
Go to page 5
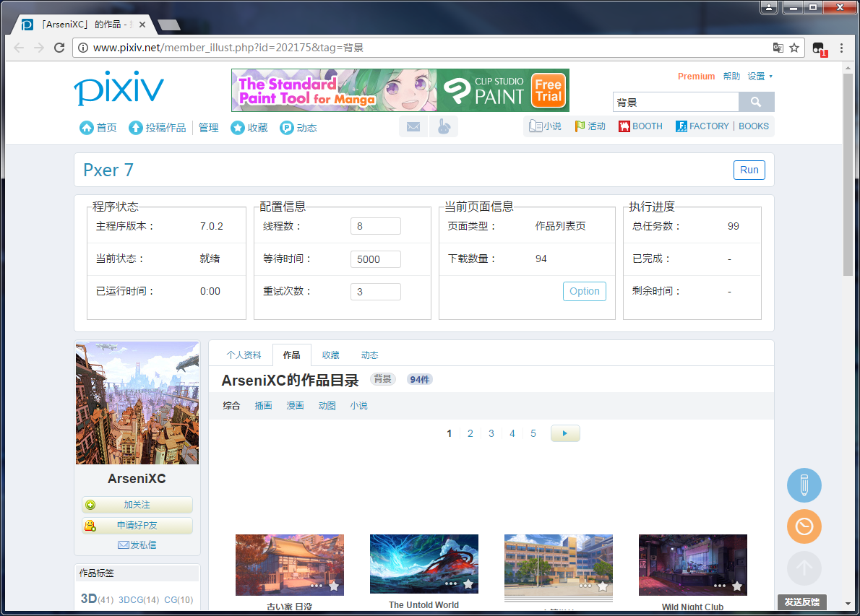[x=533, y=433]
